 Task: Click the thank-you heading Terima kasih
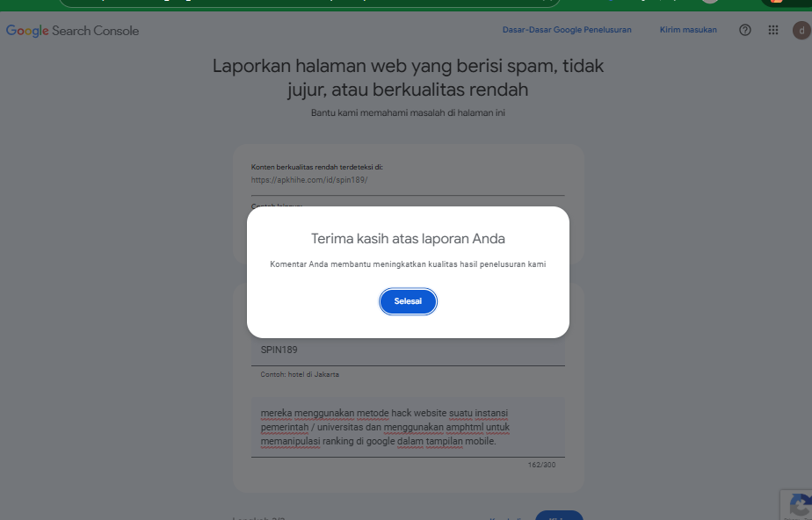(x=408, y=239)
